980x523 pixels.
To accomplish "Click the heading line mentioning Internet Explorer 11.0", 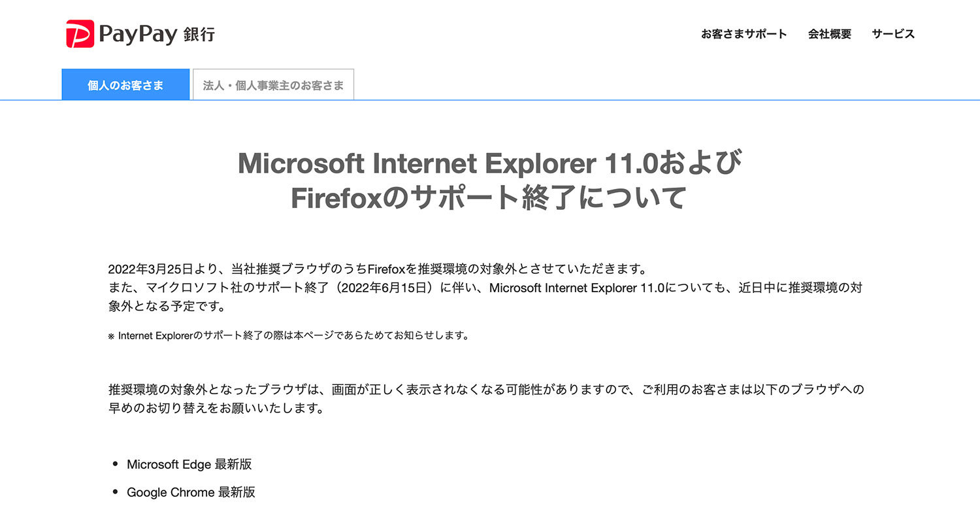I will (490, 163).
